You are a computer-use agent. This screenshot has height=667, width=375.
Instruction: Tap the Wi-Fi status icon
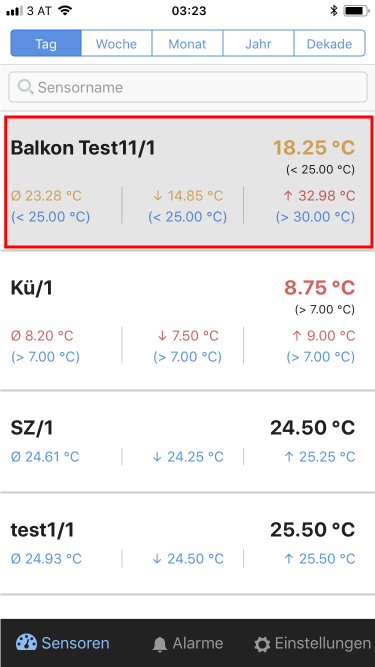click(65, 10)
